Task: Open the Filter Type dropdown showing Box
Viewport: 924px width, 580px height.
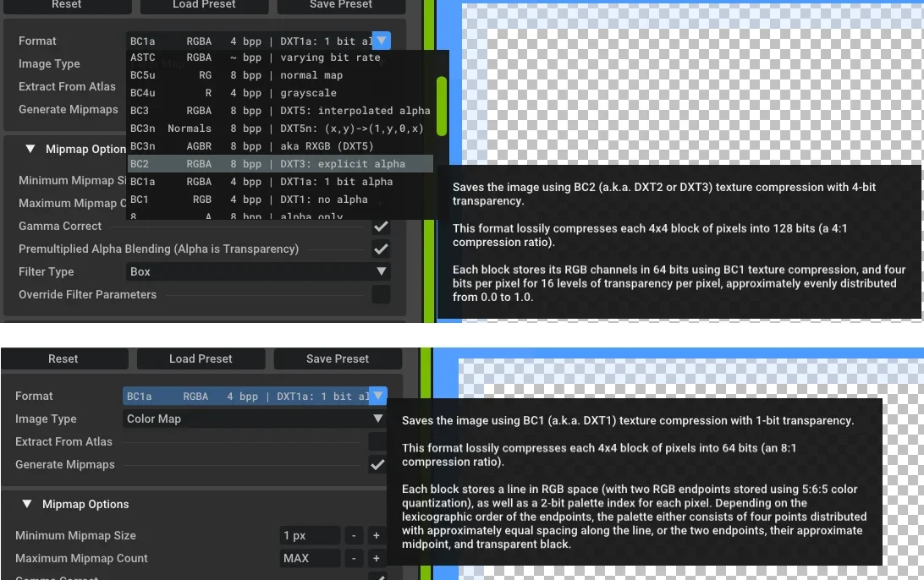Action: [x=258, y=271]
